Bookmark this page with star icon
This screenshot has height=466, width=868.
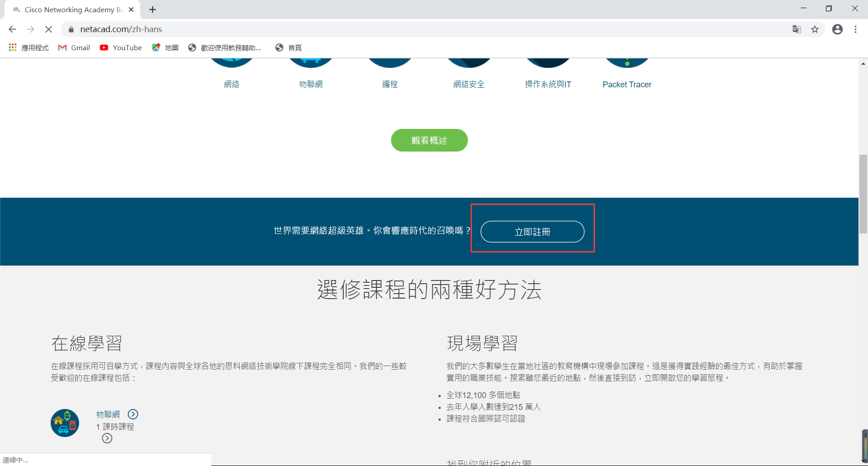pyautogui.click(x=815, y=29)
